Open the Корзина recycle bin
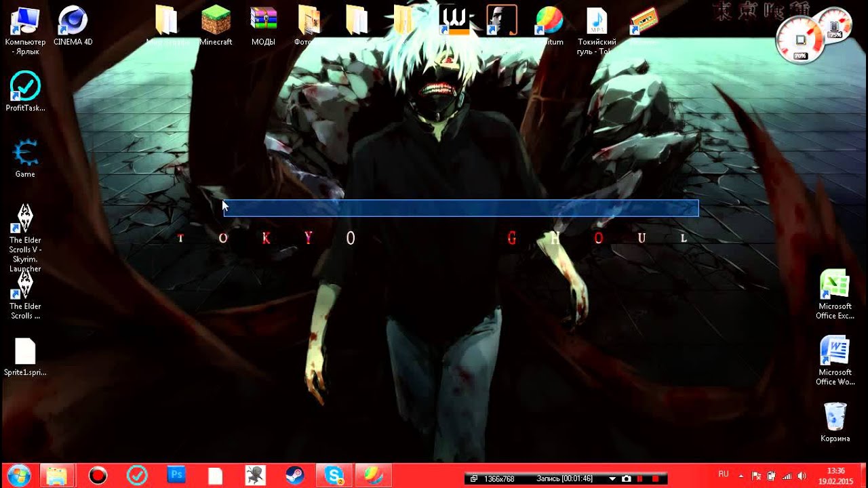 (x=835, y=416)
